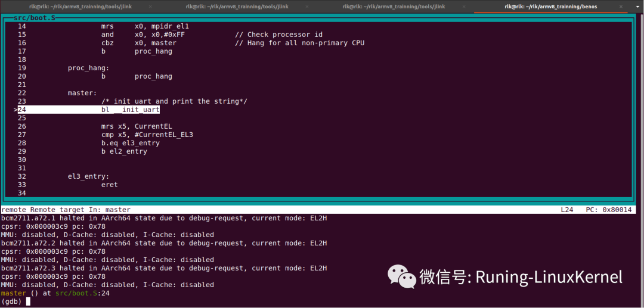Viewport: 644px width, 308px height.
Task: Click 'remote Remote target In: master' status text
Action: coord(66,210)
